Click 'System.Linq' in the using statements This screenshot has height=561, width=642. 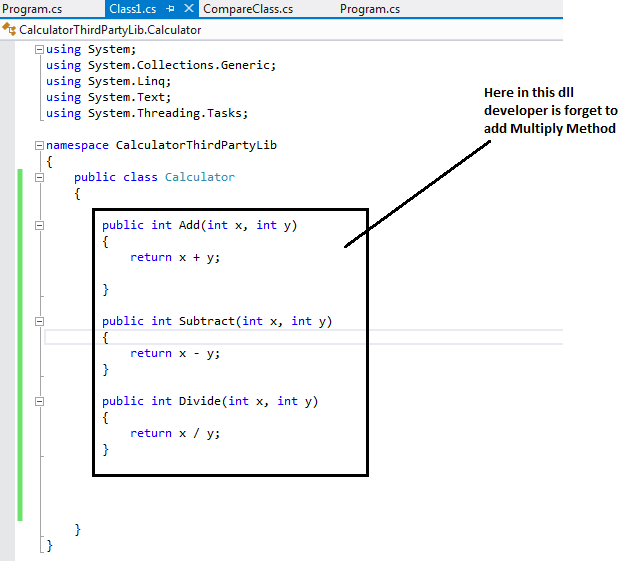coord(130,81)
